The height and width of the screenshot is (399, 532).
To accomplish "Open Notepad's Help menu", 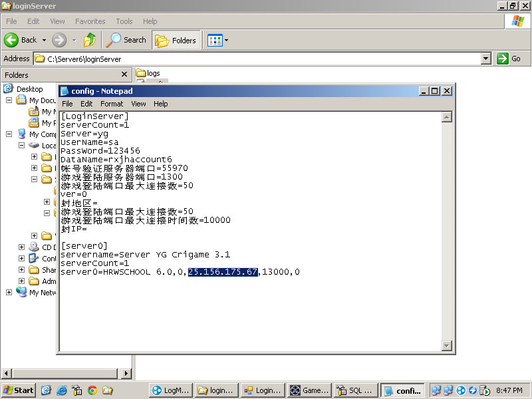I will click(x=161, y=104).
